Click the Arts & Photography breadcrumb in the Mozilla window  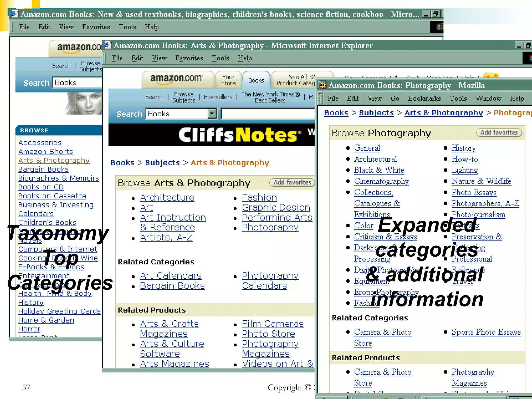point(444,113)
